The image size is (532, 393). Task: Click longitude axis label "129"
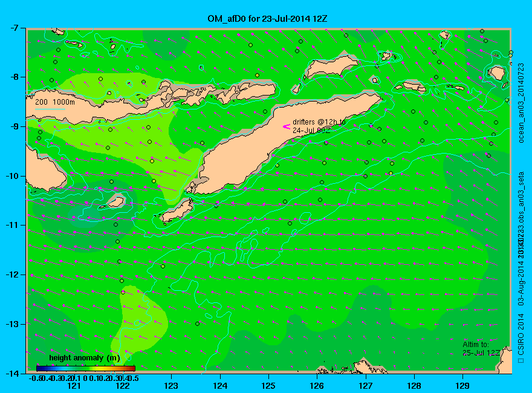[x=462, y=386]
